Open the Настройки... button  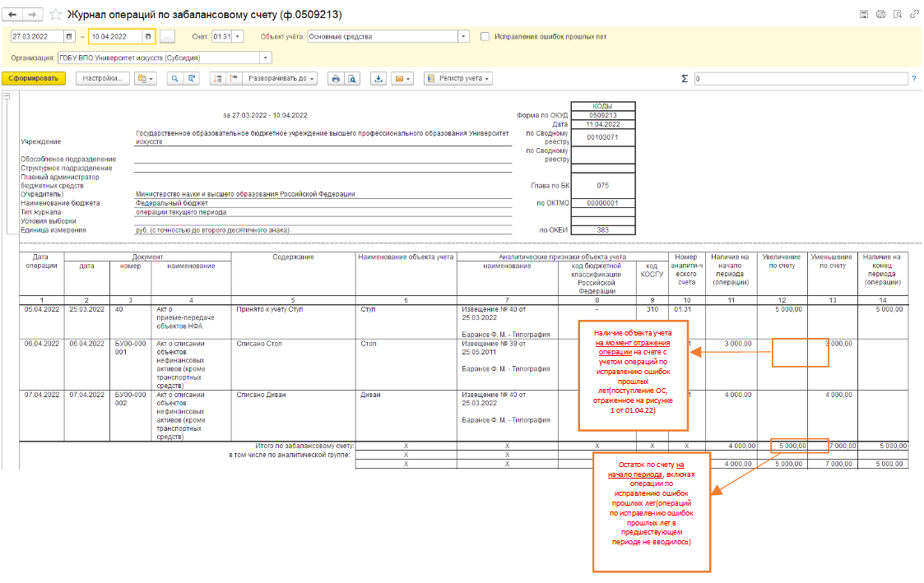click(x=103, y=78)
